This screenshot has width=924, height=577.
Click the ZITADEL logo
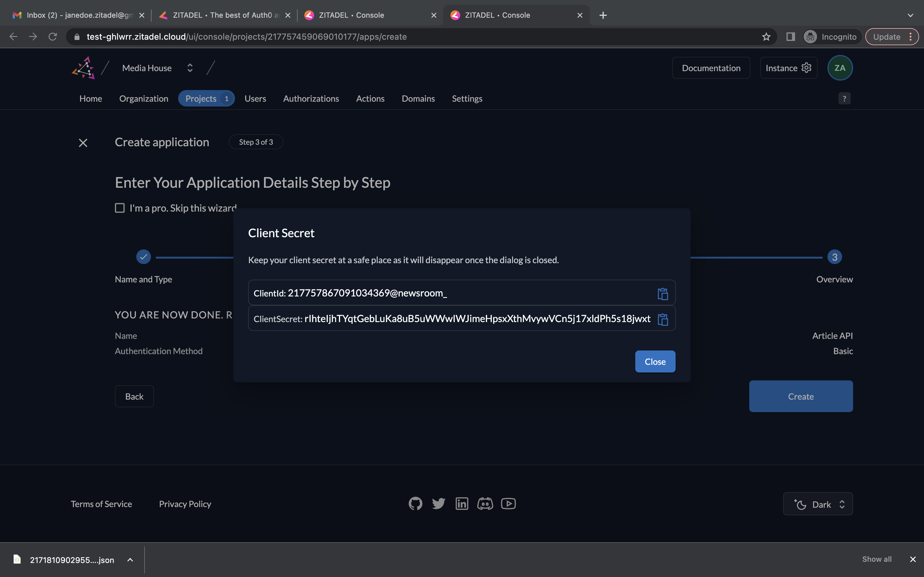[x=84, y=68]
